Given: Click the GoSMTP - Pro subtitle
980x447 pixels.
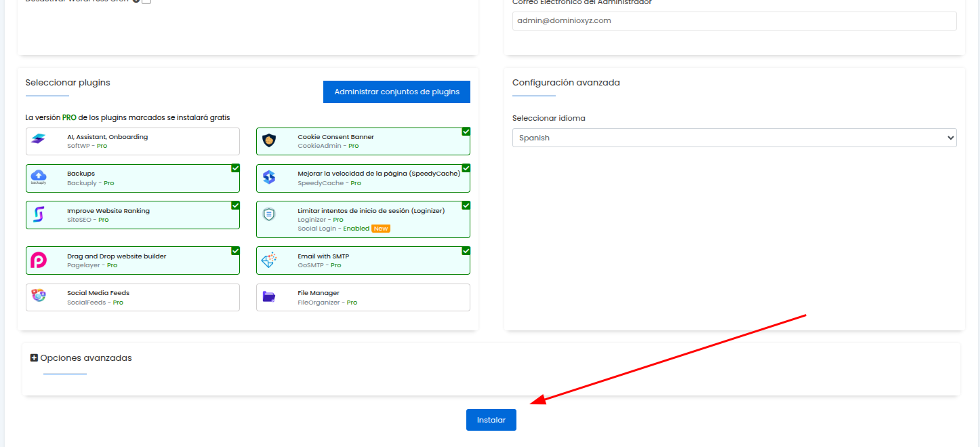Looking at the screenshot, I should tap(319, 265).
